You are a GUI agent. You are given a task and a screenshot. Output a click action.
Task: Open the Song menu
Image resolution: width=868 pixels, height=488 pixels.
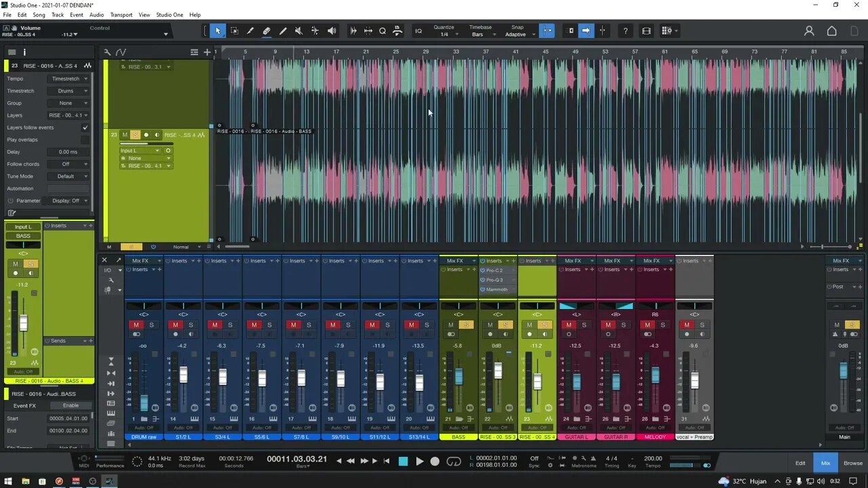[x=39, y=15]
